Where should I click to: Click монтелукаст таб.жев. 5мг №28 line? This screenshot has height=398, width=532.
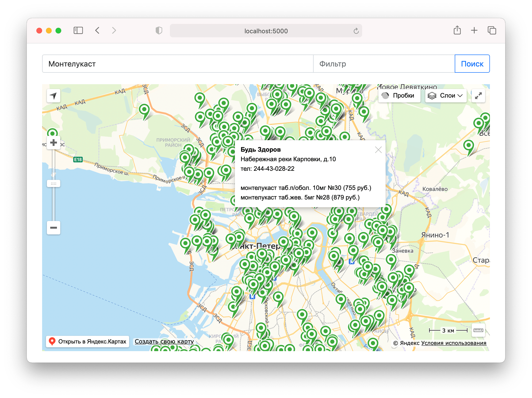(x=300, y=197)
